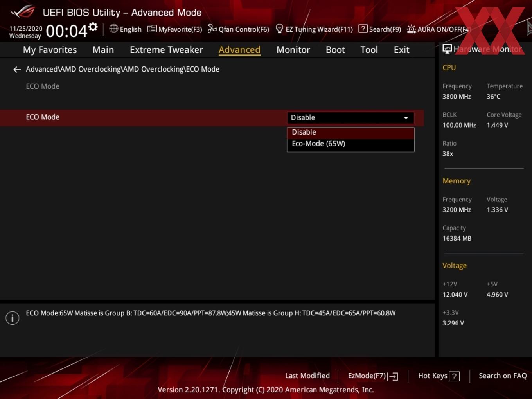Click memory voltage value 1.336 V

pyautogui.click(x=497, y=210)
